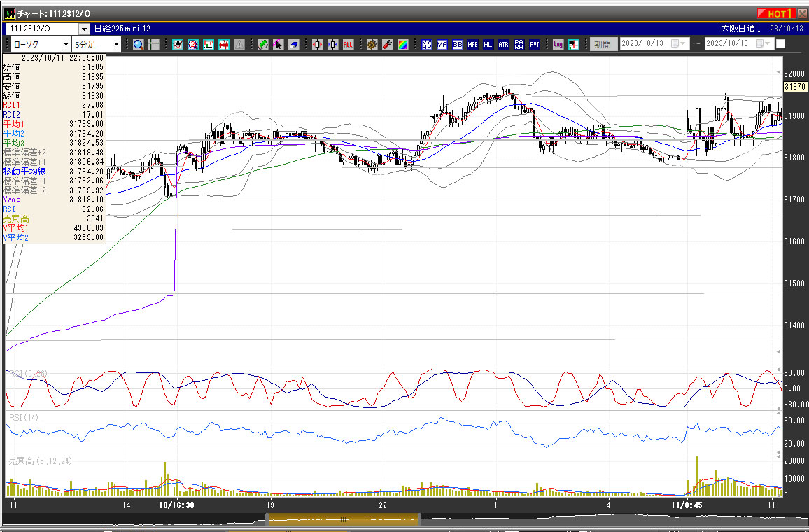The height and width of the screenshot is (532, 809).
Task: Click the RSI(14) panel label
Action: coord(24,417)
